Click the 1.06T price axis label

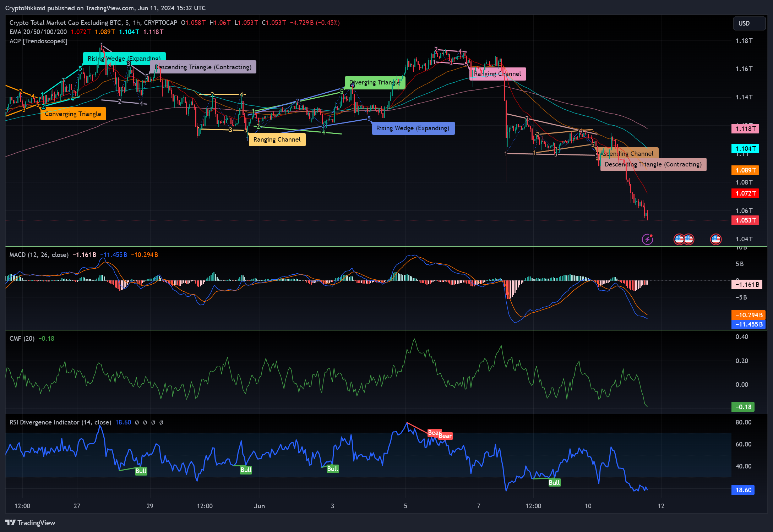pos(744,211)
